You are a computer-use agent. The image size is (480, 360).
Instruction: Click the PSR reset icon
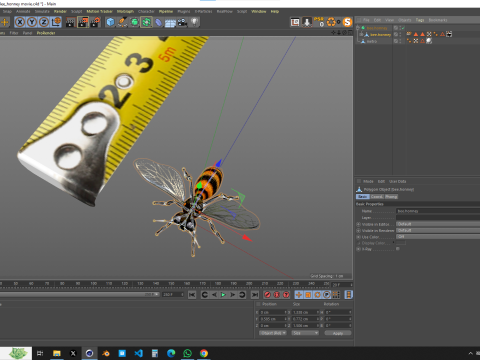(x=319, y=22)
